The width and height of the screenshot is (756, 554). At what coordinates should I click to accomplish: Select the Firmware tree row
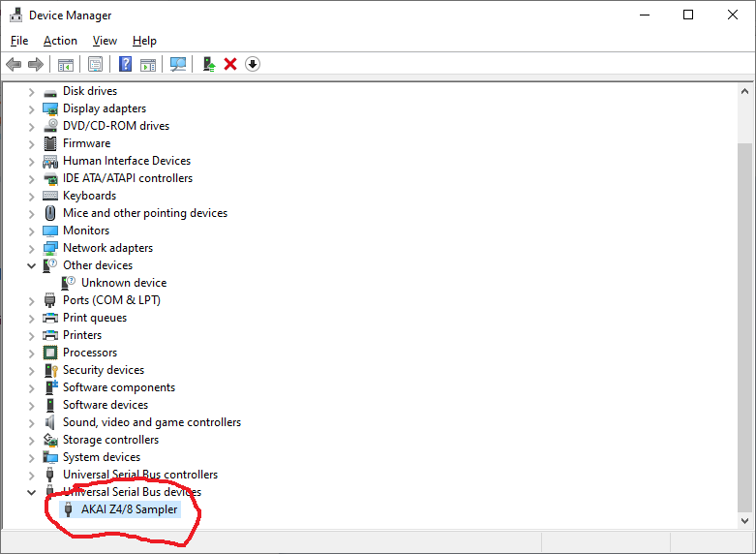coord(86,143)
